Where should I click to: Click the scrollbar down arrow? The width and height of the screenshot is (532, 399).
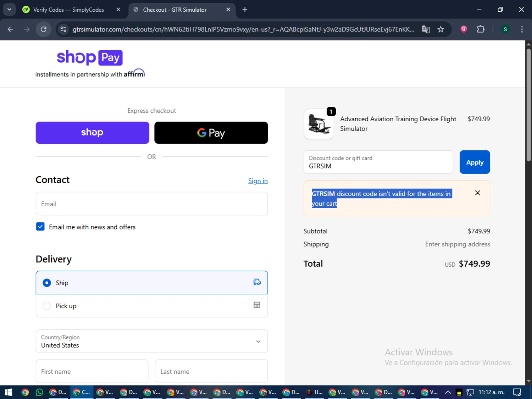click(x=528, y=381)
